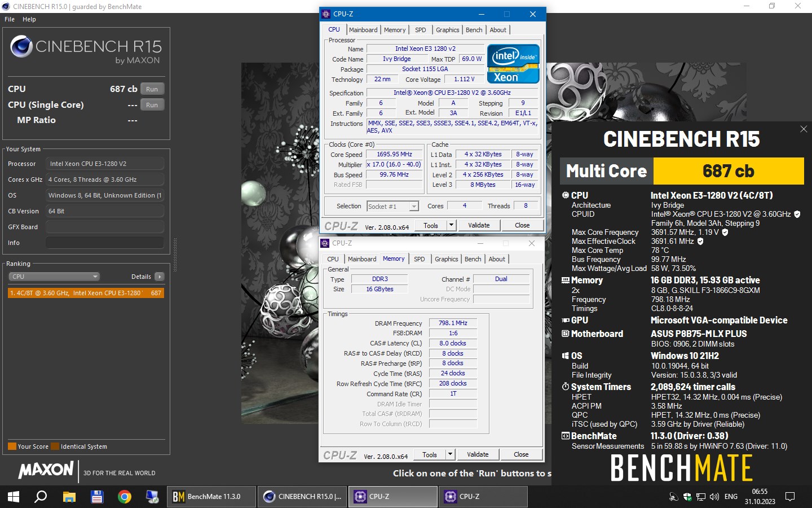This screenshot has height=508, width=812.
Task: Switch to Memory tab in top CPU-Z
Action: pos(395,30)
